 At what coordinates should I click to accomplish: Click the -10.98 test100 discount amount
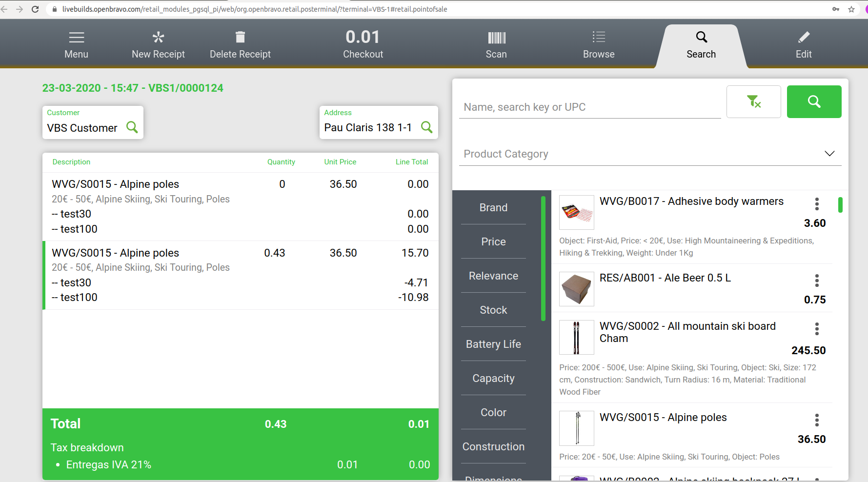(x=413, y=298)
